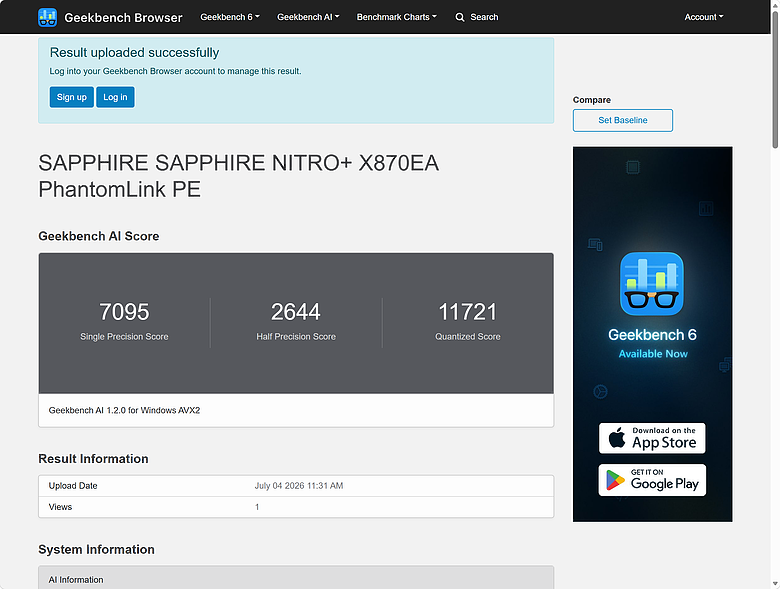Click the SAPPHIRE NITRO+ X870EA page title

239,176
